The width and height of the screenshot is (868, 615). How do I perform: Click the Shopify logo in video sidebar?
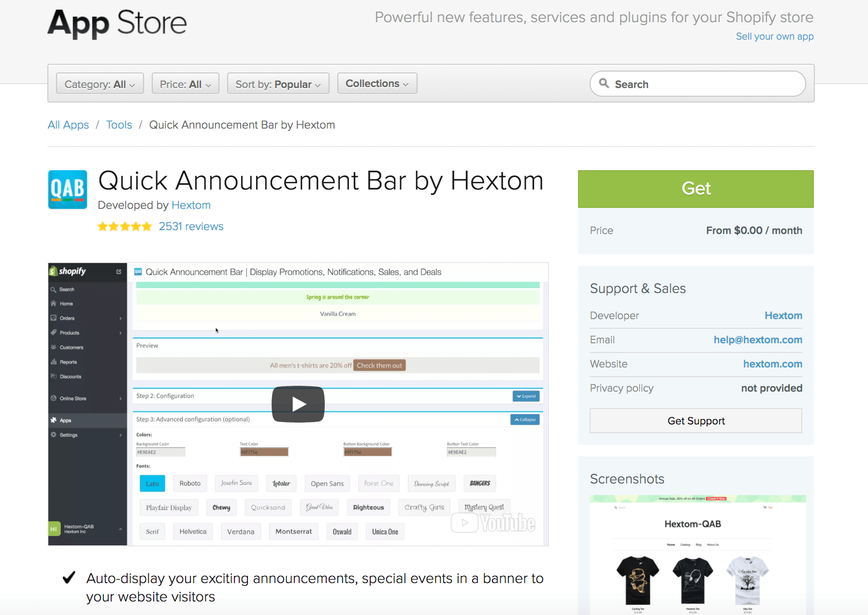(x=68, y=271)
